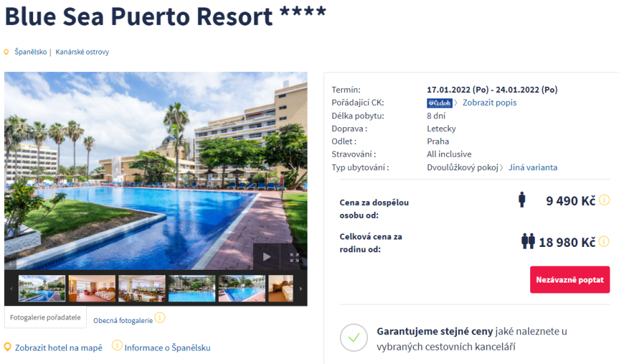Switch to Fotogalerie pořadatele tab

(45, 318)
